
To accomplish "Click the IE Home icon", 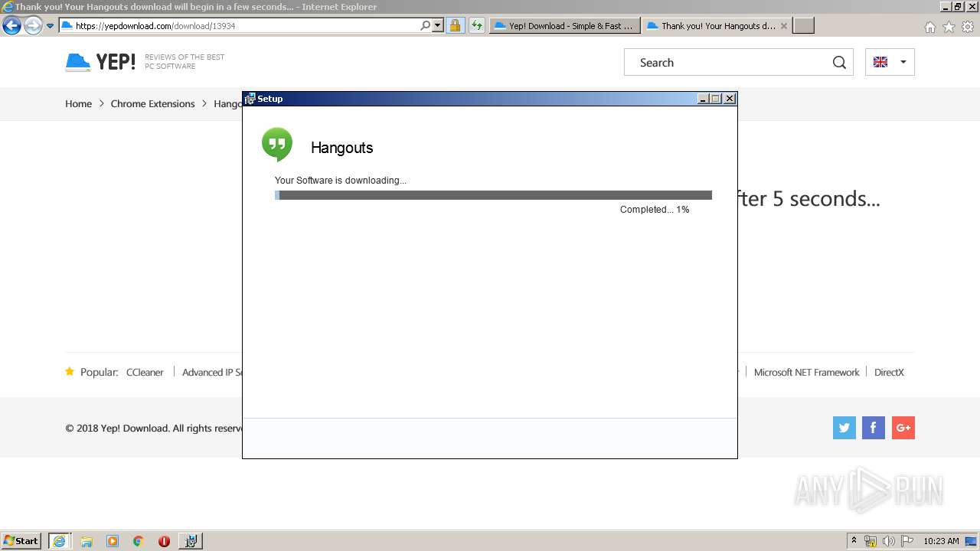I will tap(929, 27).
